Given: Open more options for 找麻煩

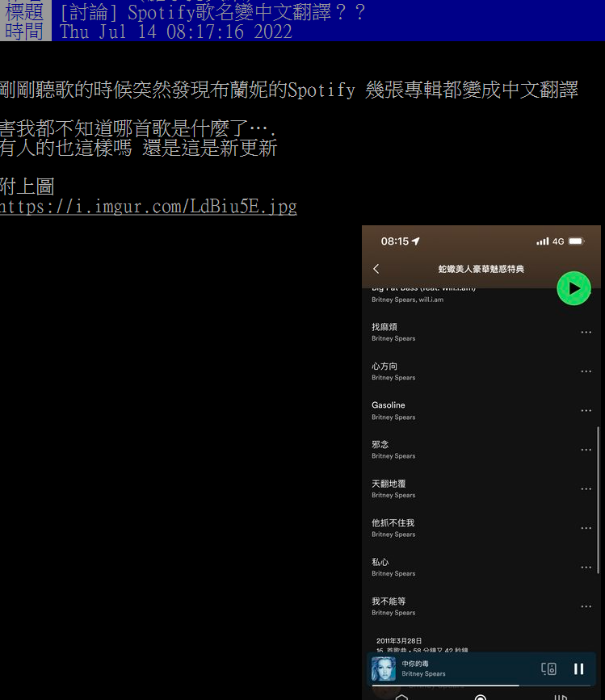Looking at the screenshot, I should click(586, 332).
